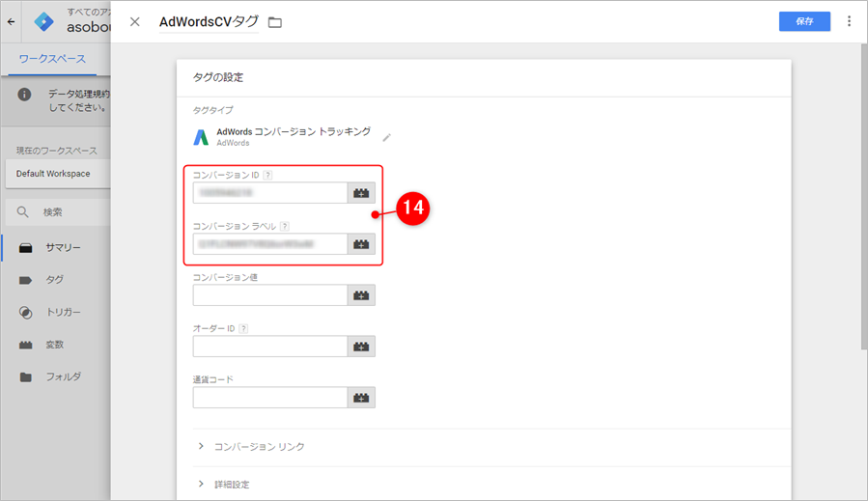868x501 pixels.
Task: Close the AdWordsCV tag editor panel
Action: point(134,21)
